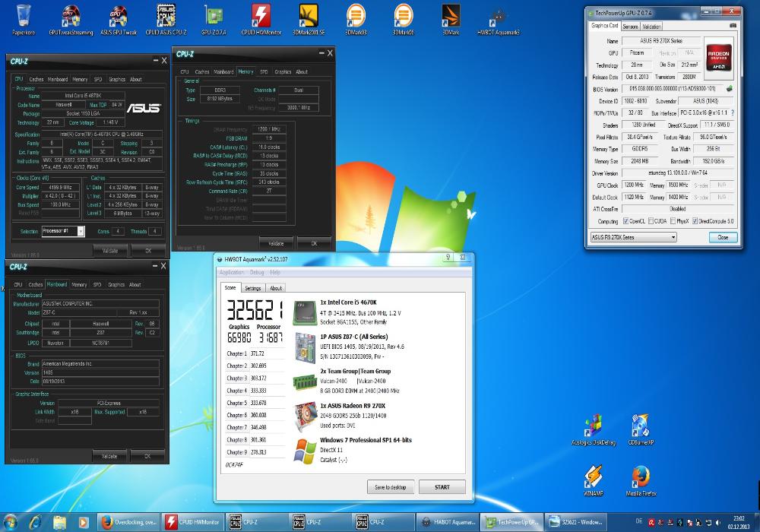Screen dimensions: 760x532
Task: Click OK in the CPU-Z Mainboard window
Action: pos(147,457)
